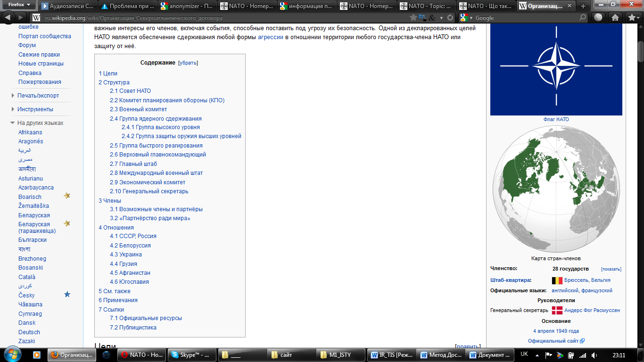The image size is (644, 362).
Task: Click the UK language indicator
Action: pyautogui.click(x=524, y=354)
